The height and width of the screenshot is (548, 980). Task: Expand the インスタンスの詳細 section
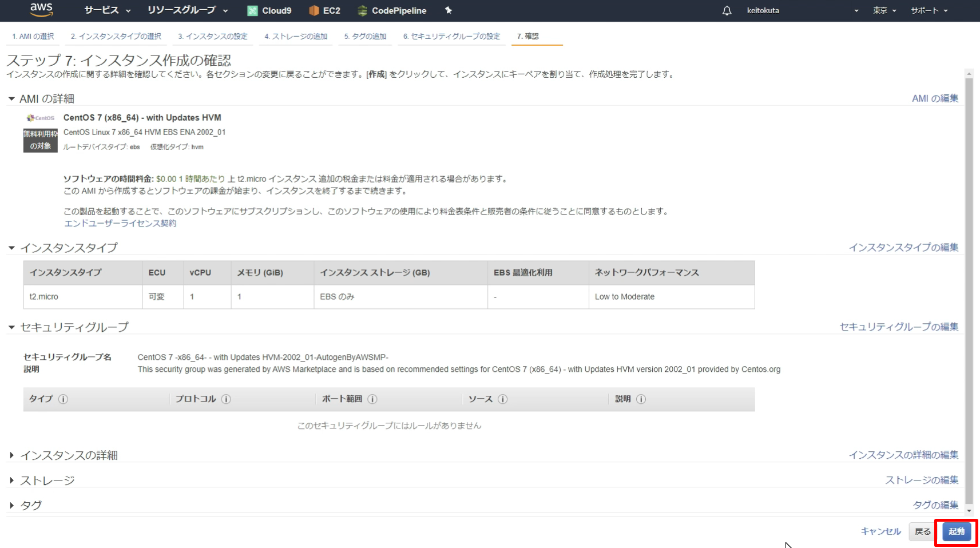pyautogui.click(x=11, y=455)
